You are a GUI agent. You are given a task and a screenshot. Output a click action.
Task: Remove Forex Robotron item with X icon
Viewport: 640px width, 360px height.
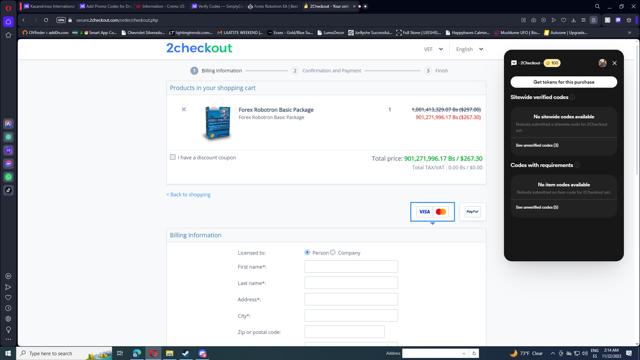(184, 109)
